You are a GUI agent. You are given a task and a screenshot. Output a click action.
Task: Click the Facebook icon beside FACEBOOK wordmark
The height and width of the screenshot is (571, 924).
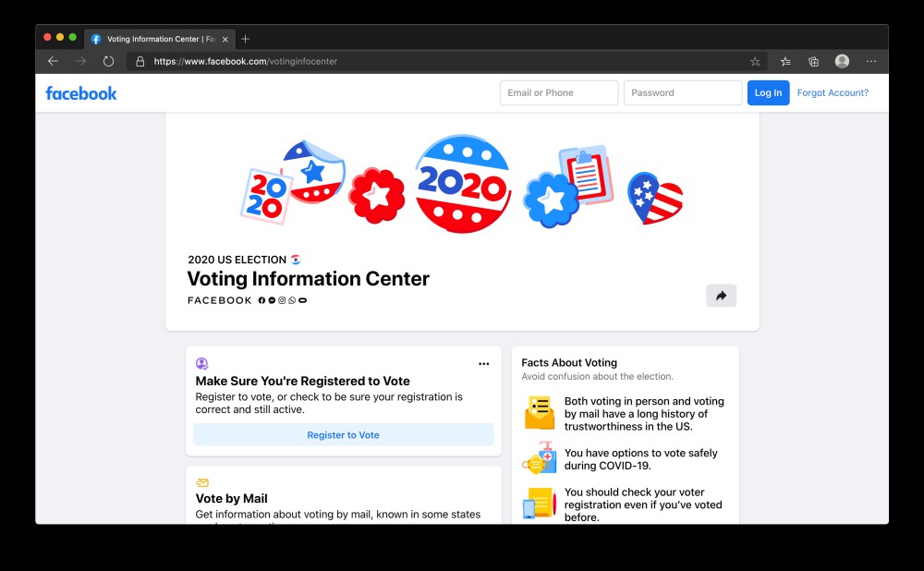pos(261,300)
